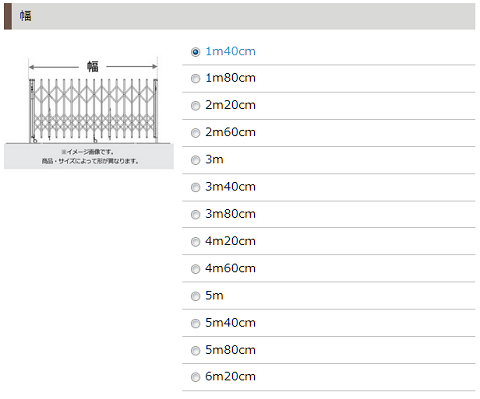Select the 4m60cm width option
The image size is (480, 399).
195,269
